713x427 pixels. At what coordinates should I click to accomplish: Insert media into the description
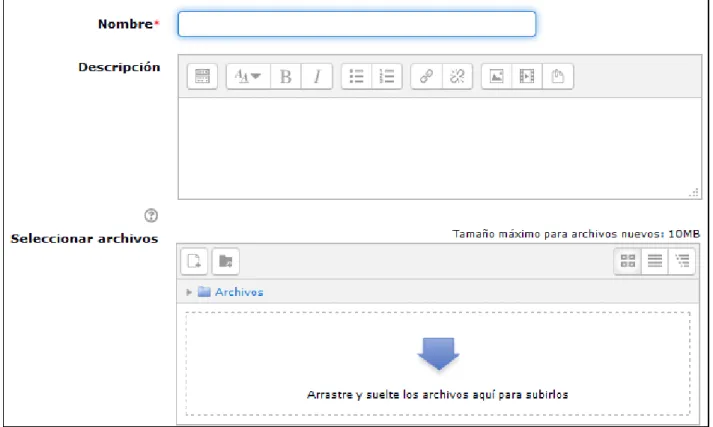click(527, 76)
